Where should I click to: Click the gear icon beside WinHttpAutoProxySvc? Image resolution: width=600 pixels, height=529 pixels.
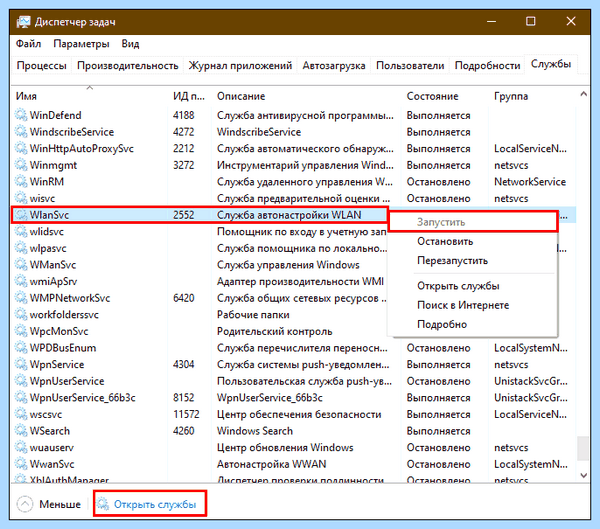21,148
